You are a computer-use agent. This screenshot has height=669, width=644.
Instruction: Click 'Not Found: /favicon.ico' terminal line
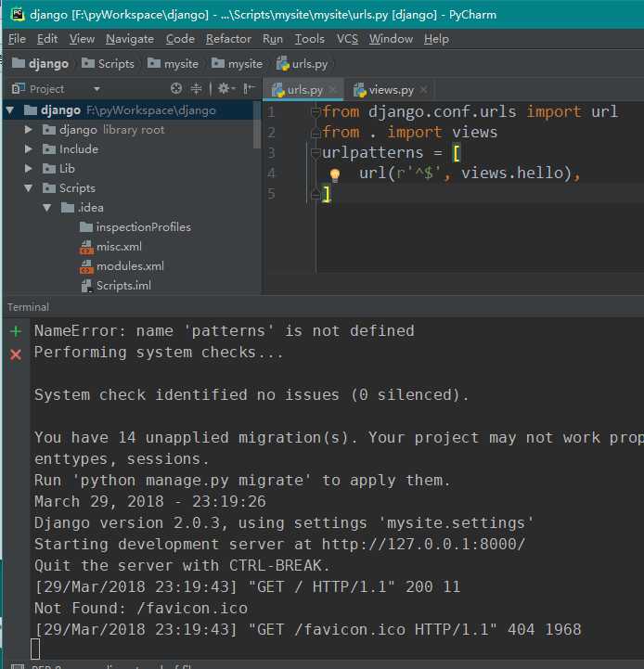141,609
